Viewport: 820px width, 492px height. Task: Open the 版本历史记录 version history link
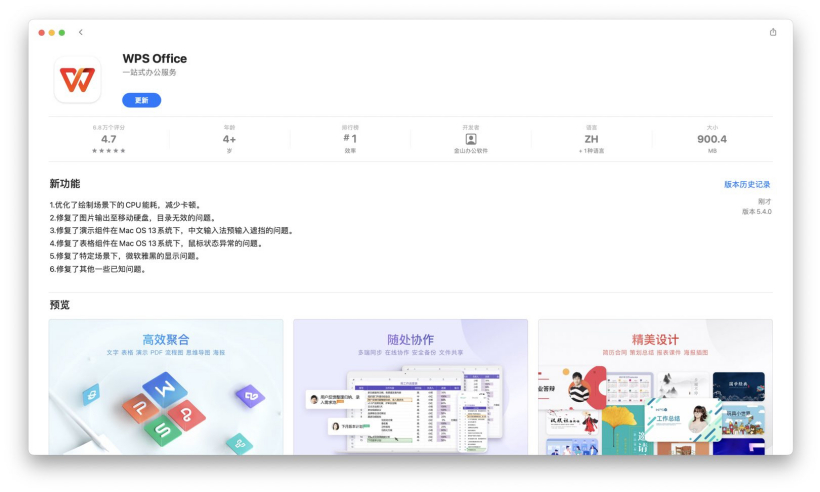click(x=746, y=185)
